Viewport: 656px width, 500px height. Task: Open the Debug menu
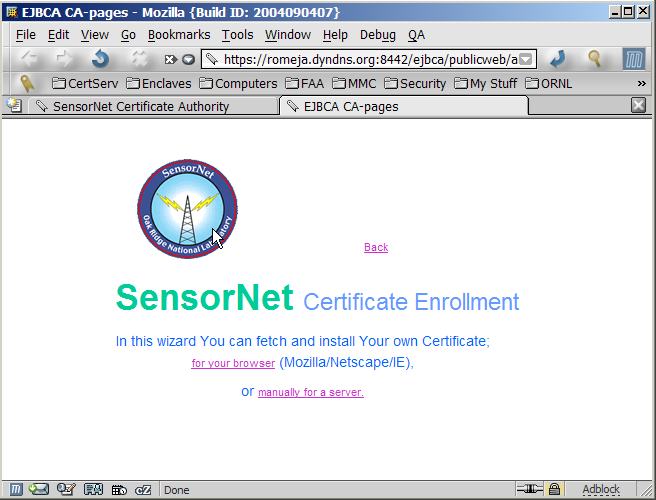point(377,35)
